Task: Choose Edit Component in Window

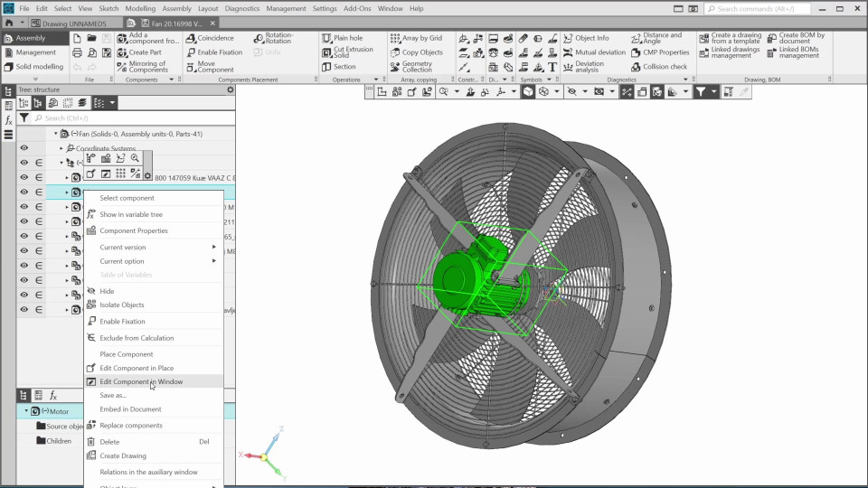Action: 141,381
